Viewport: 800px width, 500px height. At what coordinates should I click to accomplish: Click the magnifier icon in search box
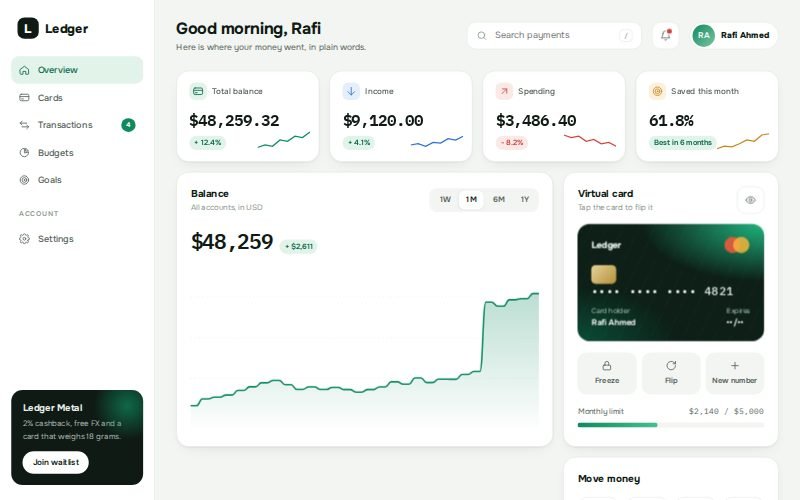pos(481,35)
